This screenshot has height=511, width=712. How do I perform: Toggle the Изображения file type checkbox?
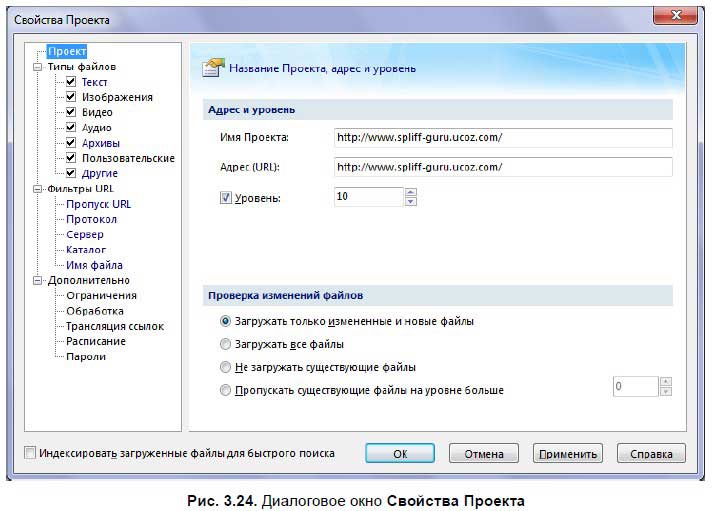click(x=71, y=97)
